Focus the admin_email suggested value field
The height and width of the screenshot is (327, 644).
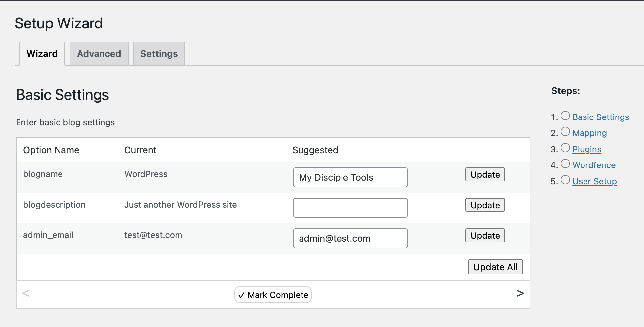point(350,238)
